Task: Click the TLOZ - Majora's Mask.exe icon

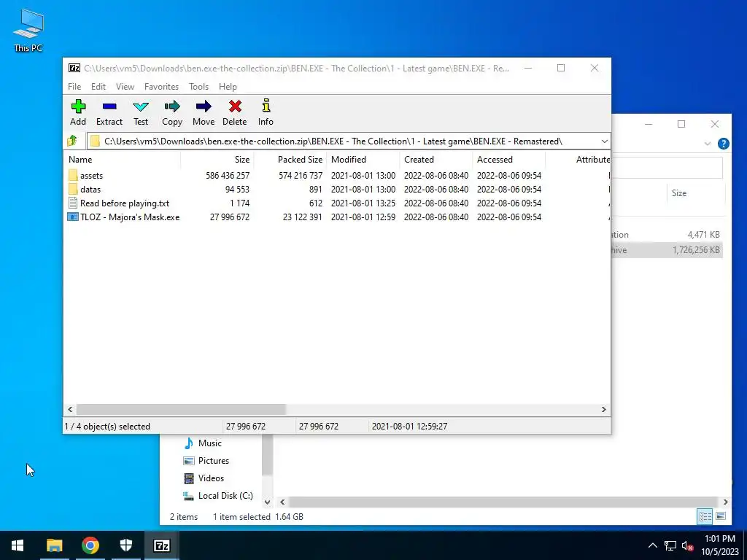Action: point(73,217)
